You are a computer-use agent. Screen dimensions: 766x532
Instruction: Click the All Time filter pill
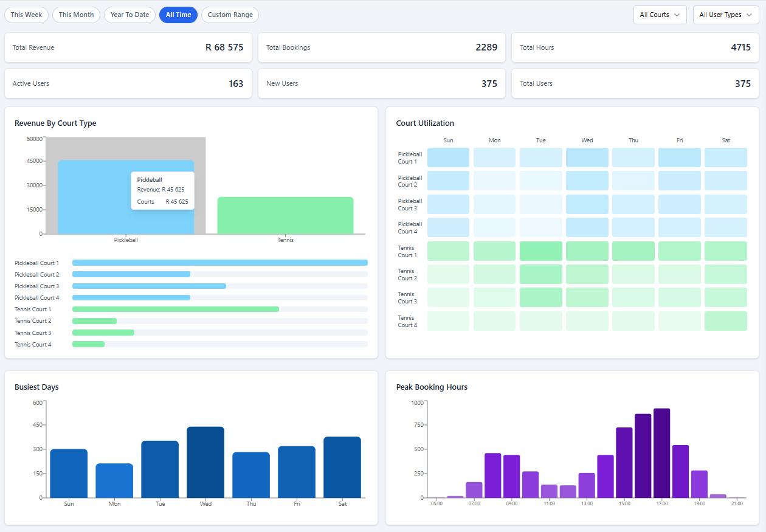[x=178, y=15]
